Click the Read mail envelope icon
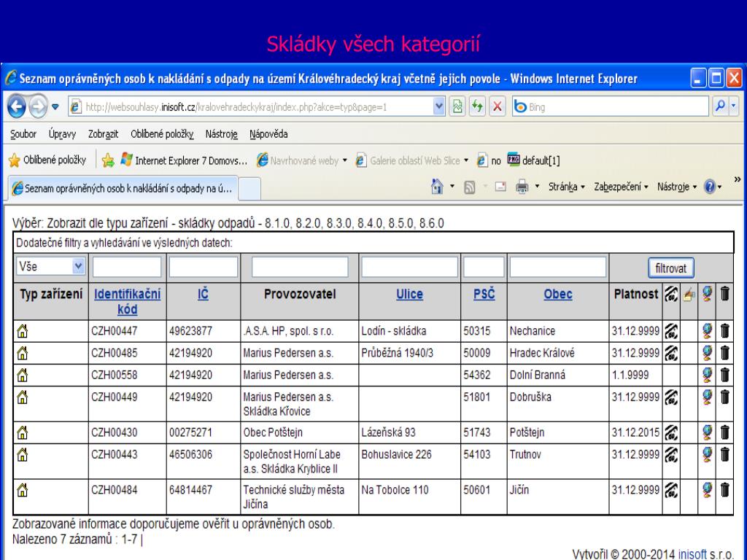 (500, 187)
